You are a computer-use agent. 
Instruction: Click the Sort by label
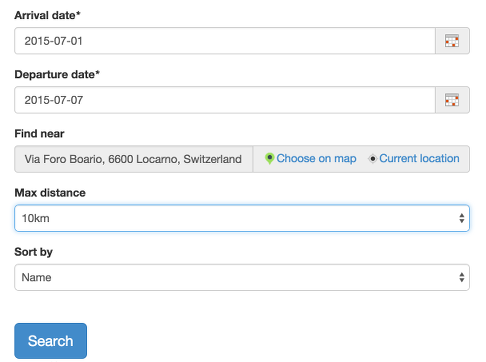click(33, 252)
